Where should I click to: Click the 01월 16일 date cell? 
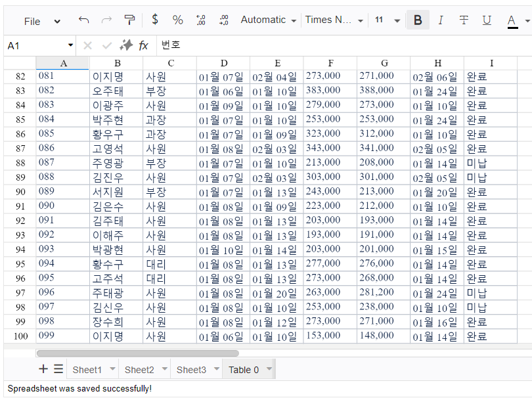437,322
